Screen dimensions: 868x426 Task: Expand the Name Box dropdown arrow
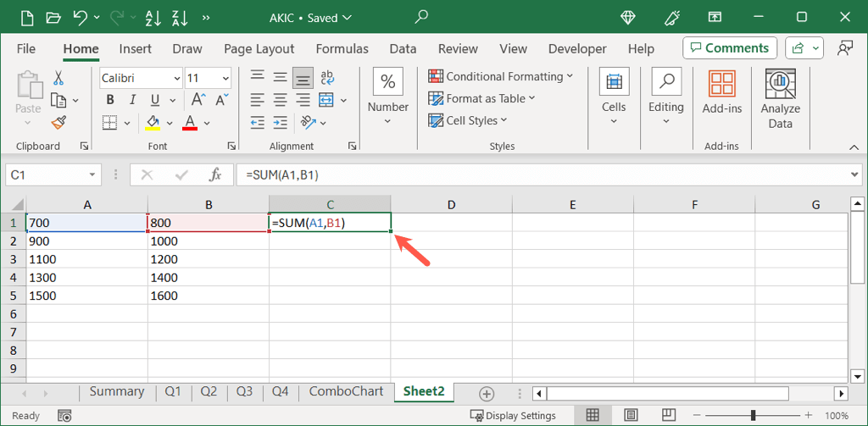(x=92, y=175)
